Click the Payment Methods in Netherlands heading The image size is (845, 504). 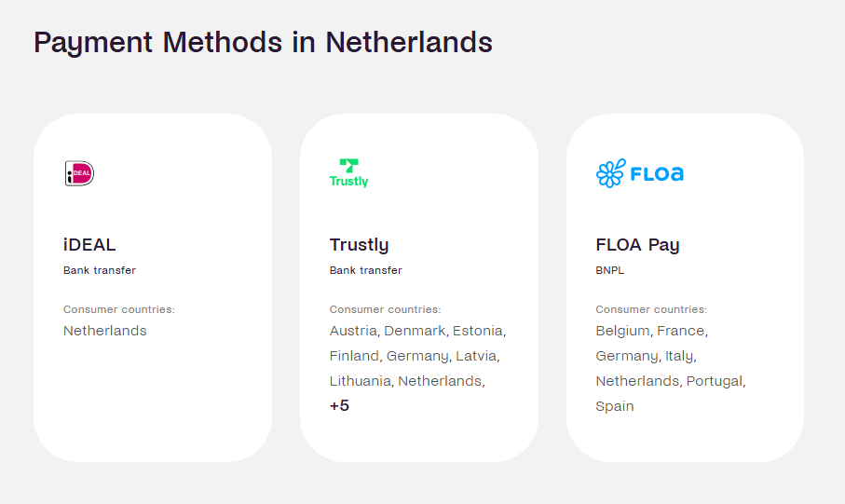pyautogui.click(x=263, y=42)
